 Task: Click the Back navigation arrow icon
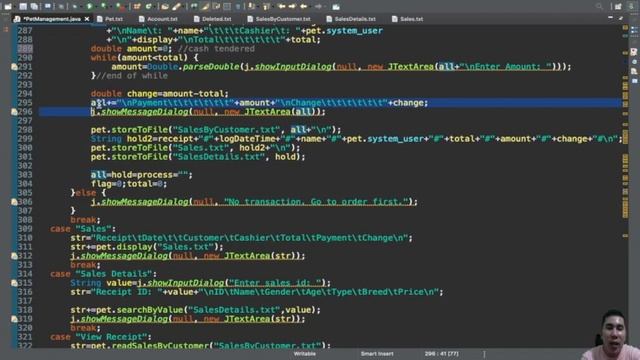point(303,7)
